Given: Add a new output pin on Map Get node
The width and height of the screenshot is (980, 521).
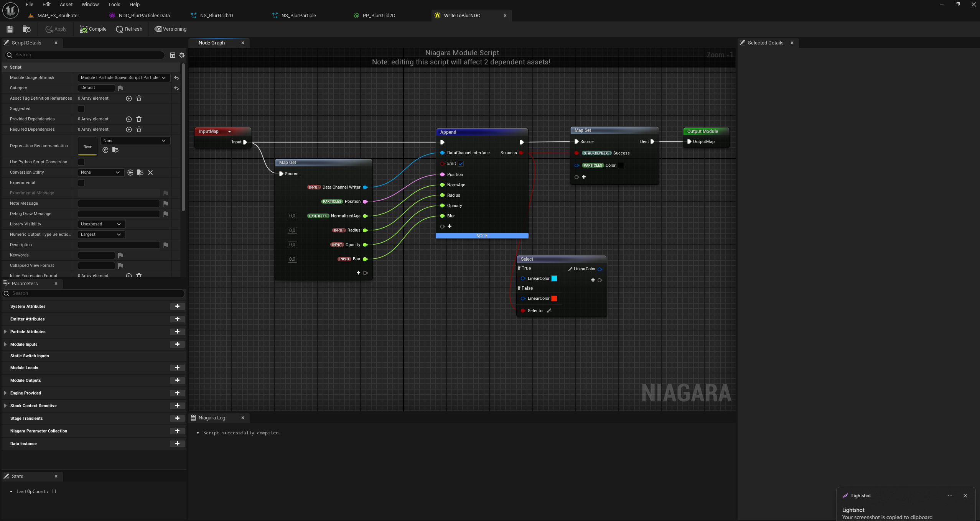Looking at the screenshot, I should tap(358, 273).
